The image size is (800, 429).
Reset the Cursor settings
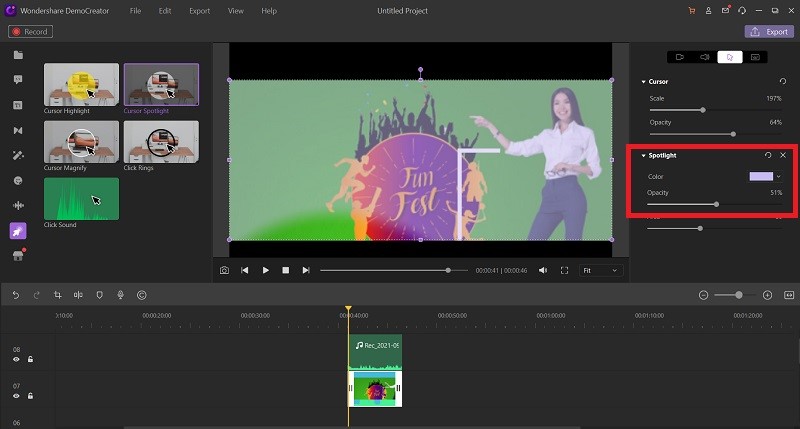[x=783, y=82]
